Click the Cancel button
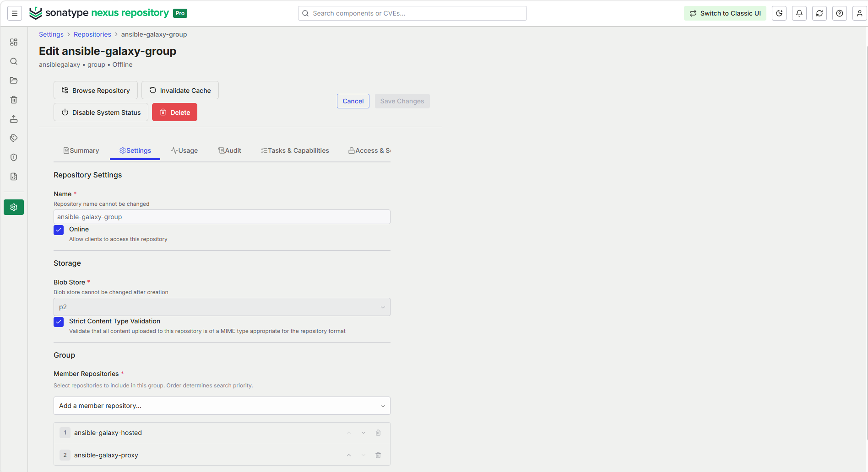This screenshot has width=868, height=472. (x=353, y=101)
